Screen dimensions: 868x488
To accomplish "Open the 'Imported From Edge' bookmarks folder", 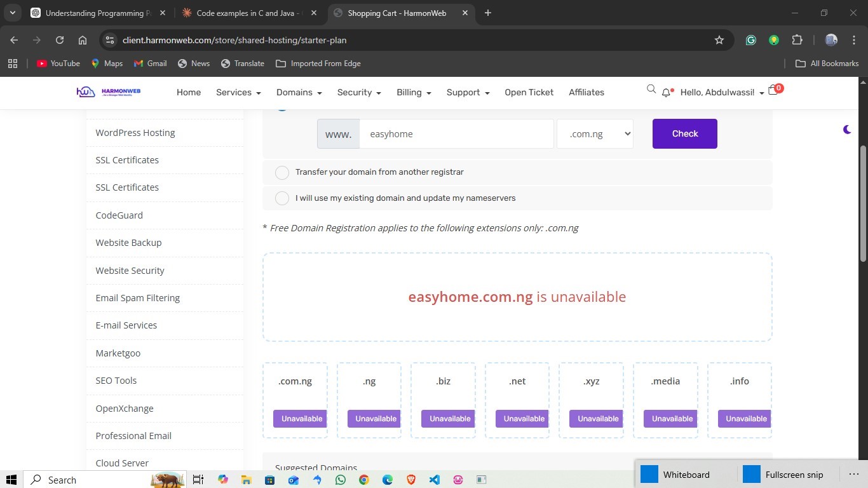I will point(318,64).
